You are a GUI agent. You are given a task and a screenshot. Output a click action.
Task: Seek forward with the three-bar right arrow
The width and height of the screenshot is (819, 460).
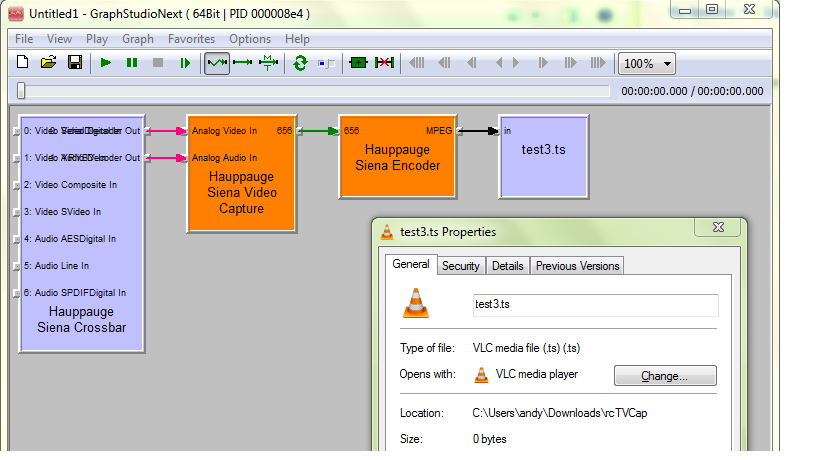pos(570,63)
